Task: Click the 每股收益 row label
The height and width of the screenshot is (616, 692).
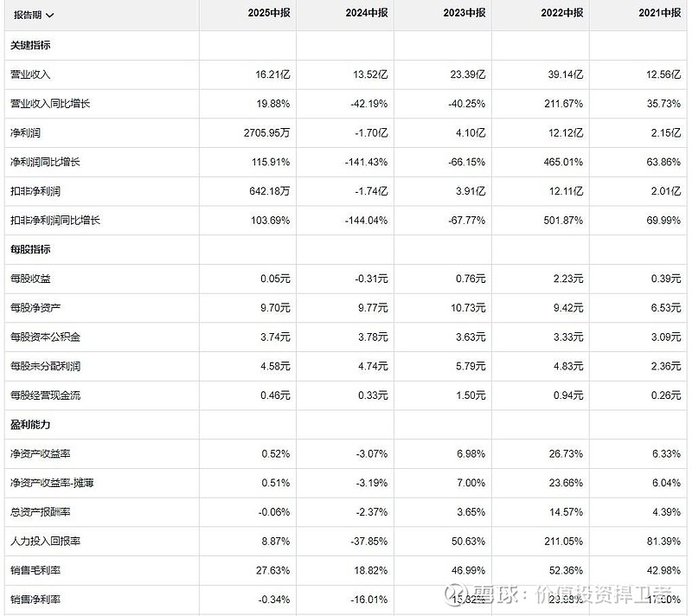Action: click(x=30, y=279)
